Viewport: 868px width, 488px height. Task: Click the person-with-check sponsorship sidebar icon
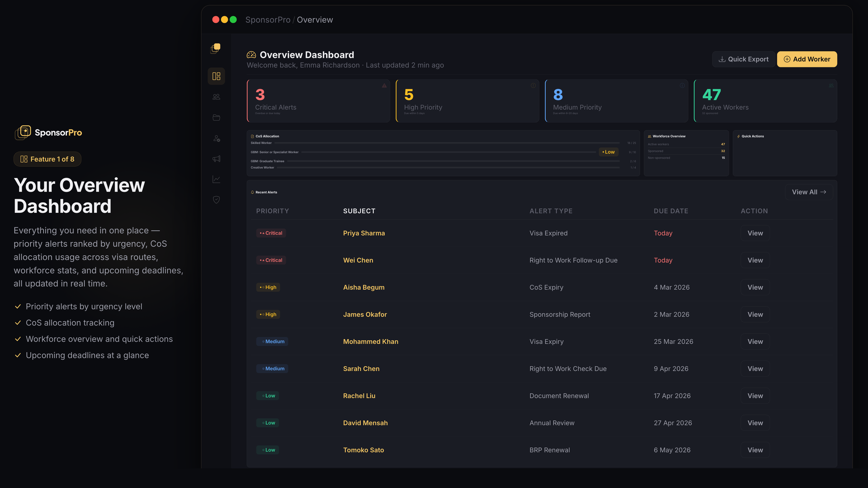tap(216, 139)
